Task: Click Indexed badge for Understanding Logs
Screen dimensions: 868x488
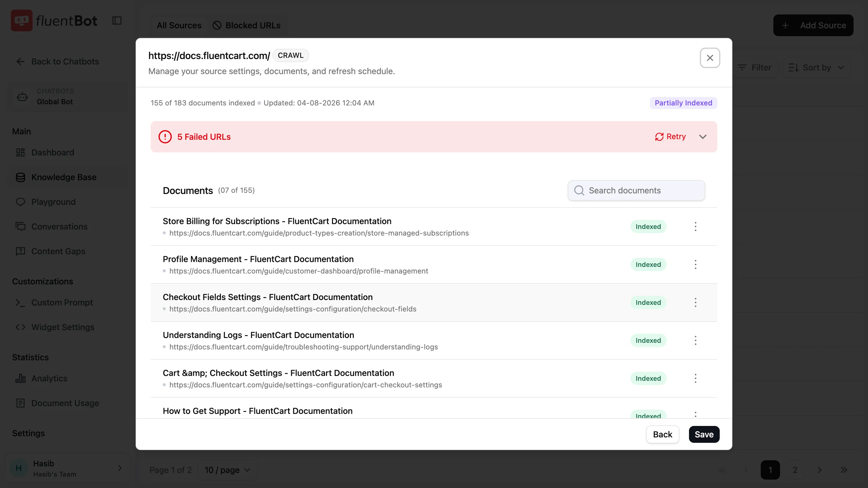Action: (648, 340)
